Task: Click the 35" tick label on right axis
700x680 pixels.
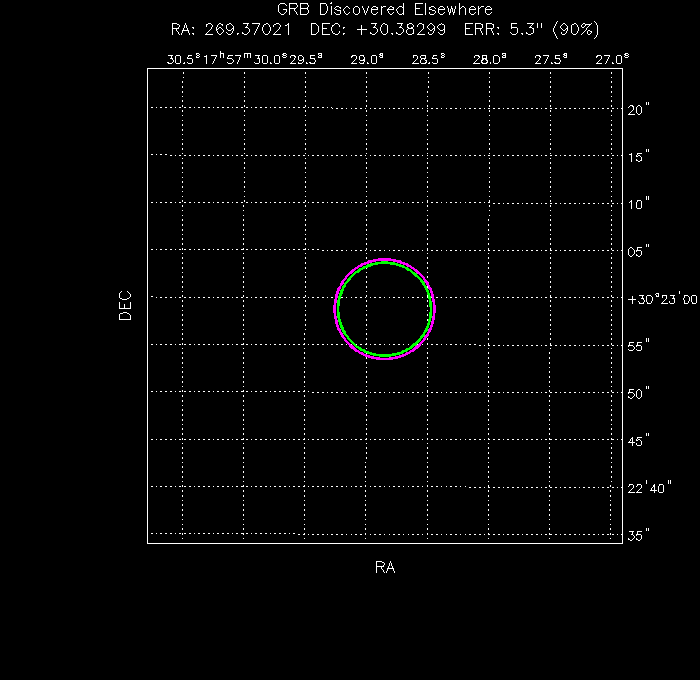Action: point(639,536)
